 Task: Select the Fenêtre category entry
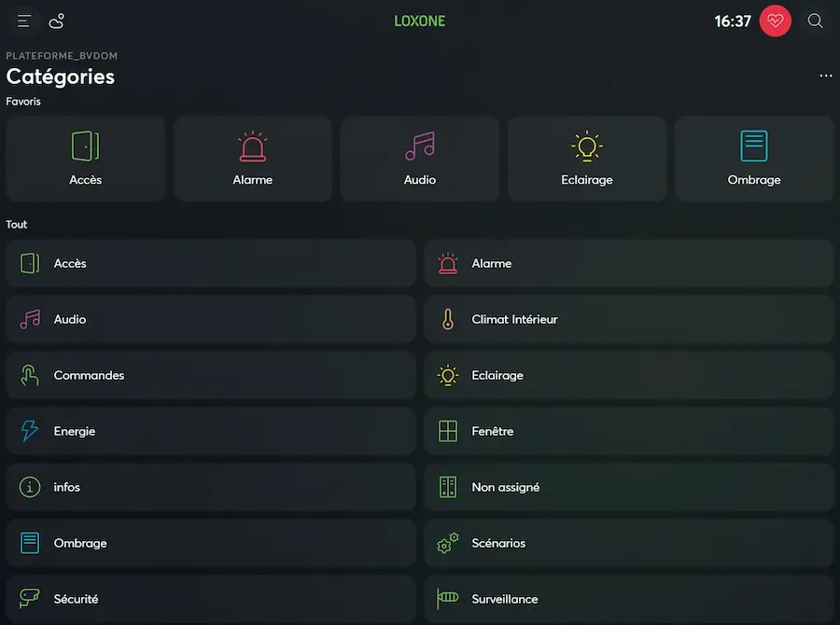tap(628, 431)
